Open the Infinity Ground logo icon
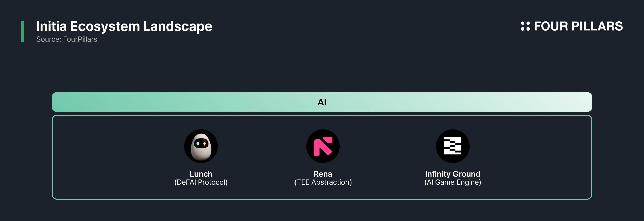Viewport: 644px width, 221px height. coord(452,146)
